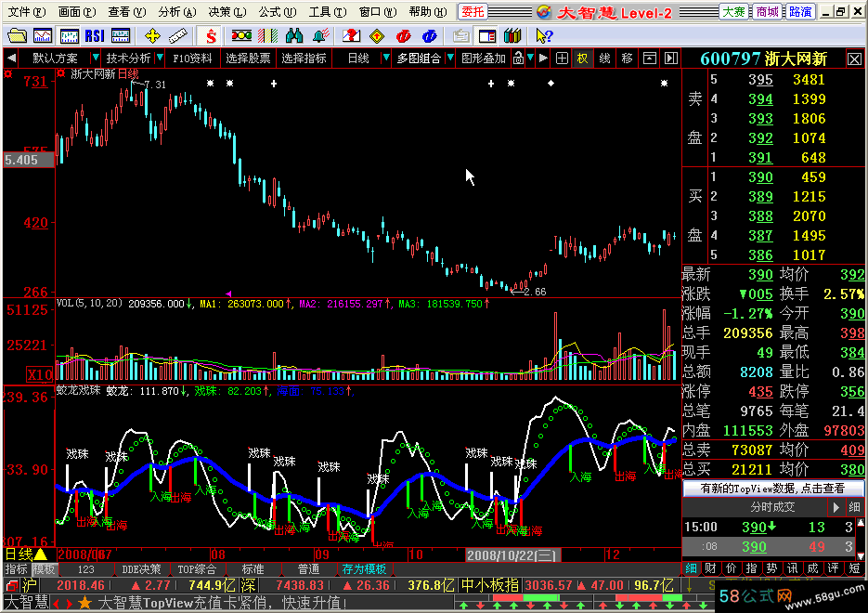The height and width of the screenshot is (613, 868).
Task: Click the 2008/10/22 date marker on timeline
Action: click(513, 554)
